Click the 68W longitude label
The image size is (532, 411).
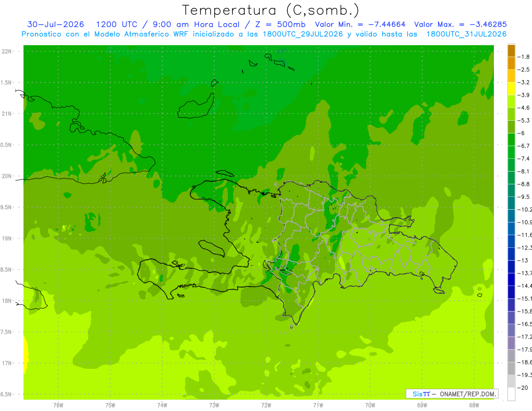[474, 405]
